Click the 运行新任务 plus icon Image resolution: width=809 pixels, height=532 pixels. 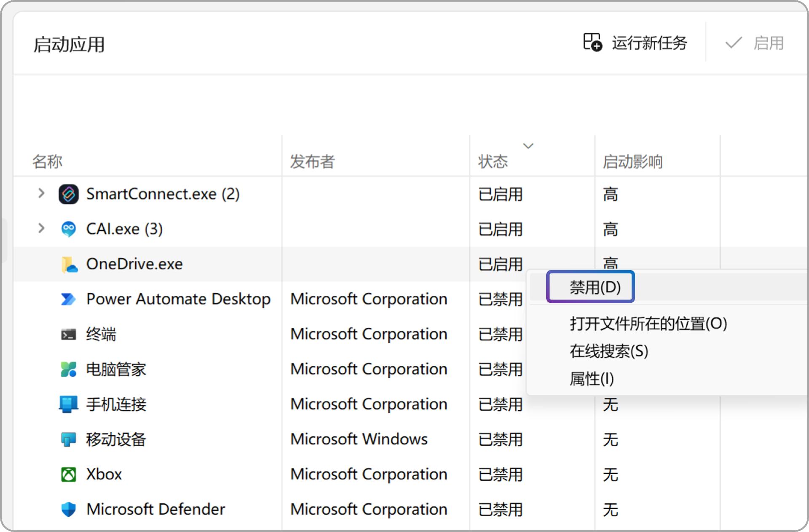tap(592, 43)
